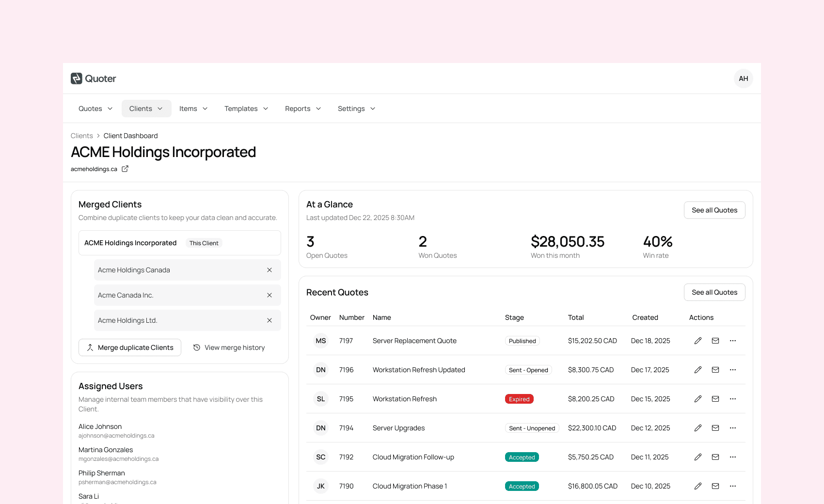The image size is (824, 504).
Task: Select assigned user Philip Sherman
Action: (102, 473)
